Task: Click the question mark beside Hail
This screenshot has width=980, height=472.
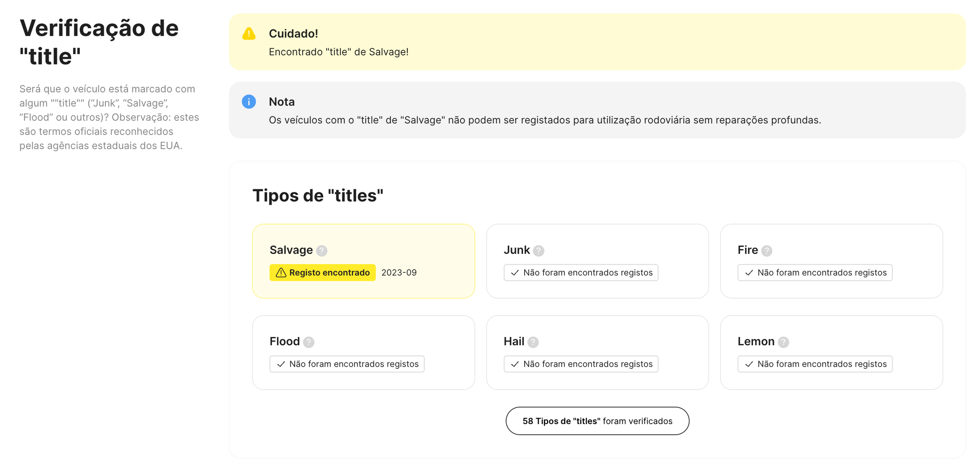Action: 533,342
